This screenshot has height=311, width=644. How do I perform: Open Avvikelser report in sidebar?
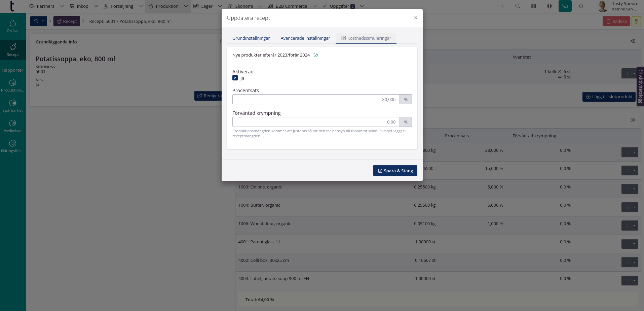click(x=13, y=126)
